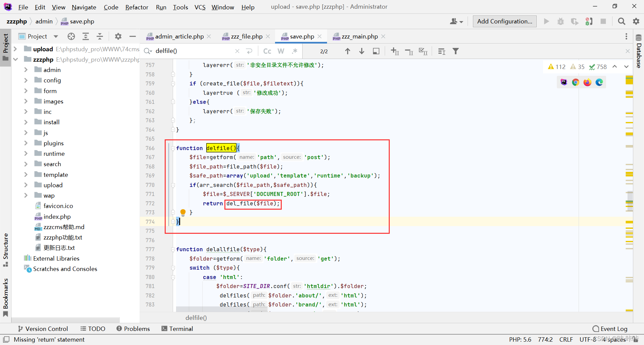Hide the Project tool window
Screen dimensions: 644x345
[132, 36]
